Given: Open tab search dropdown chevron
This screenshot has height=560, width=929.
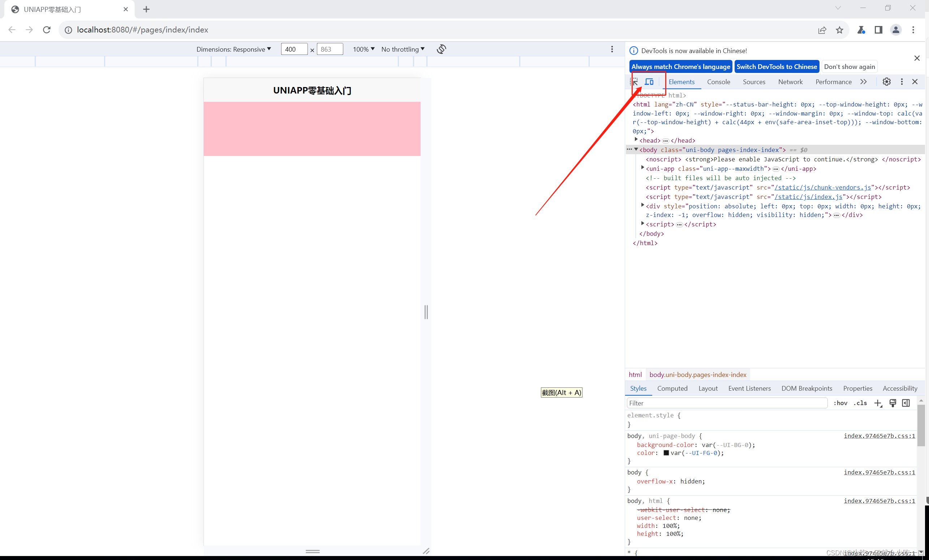Looking at the screenshot, I should point(838,8).
